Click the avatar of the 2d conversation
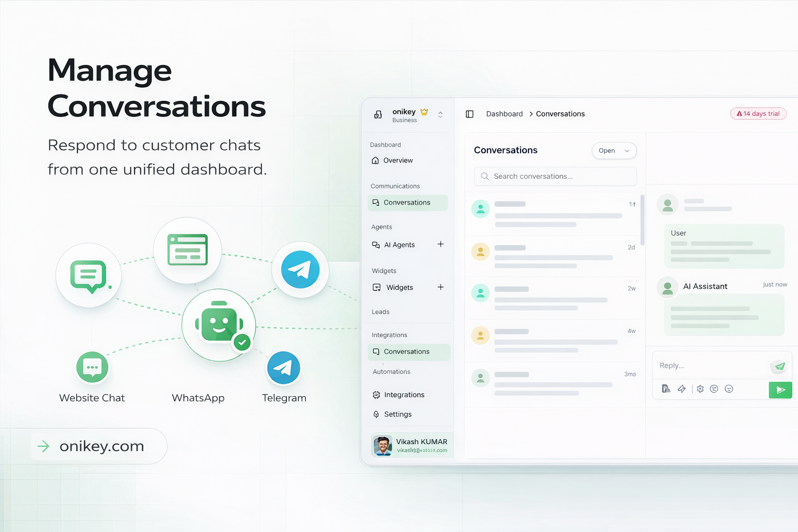The width and height of the screenshot is (798, 532). [x=481, y=251]
